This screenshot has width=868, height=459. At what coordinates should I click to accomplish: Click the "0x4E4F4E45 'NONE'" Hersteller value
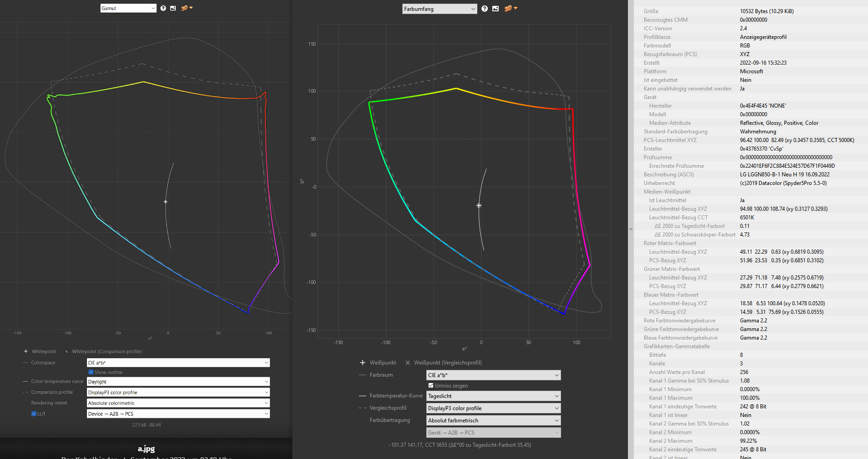coord(763,106)
